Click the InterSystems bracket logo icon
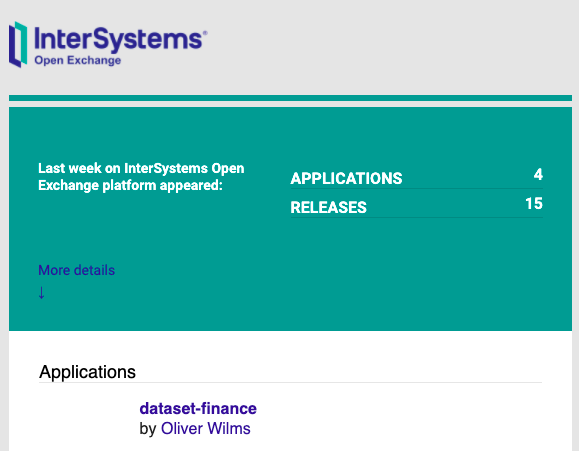579x451 pixels. (x=18, y=45)
